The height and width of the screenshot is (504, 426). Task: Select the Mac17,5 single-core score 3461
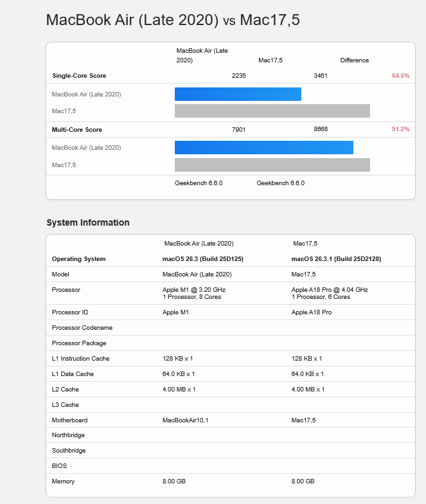(321, 76)
